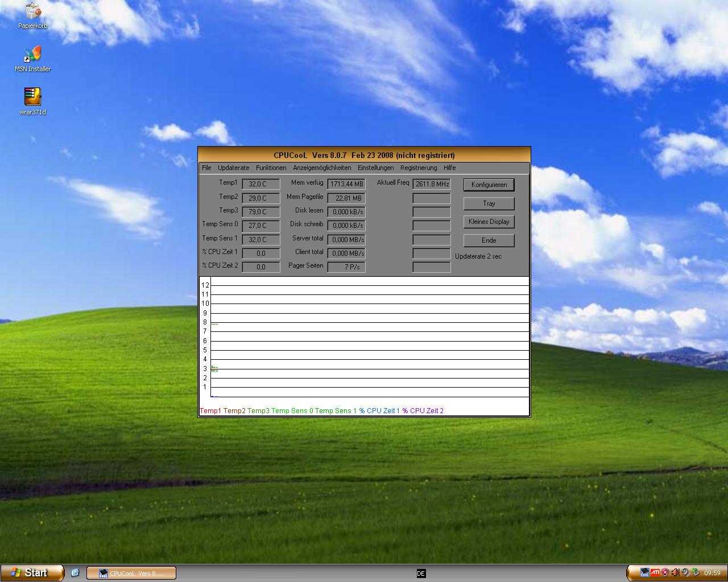Screen dimensions: 728x582
Task: Open the File menu
Action: point(206,168)
